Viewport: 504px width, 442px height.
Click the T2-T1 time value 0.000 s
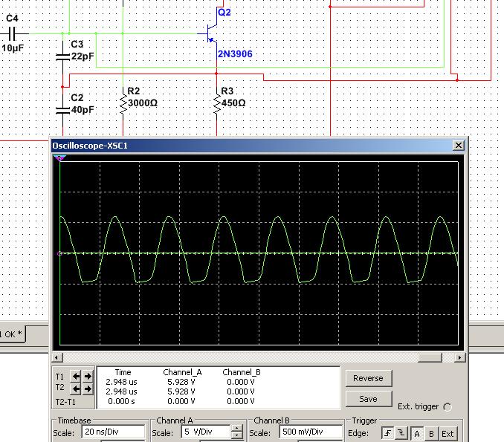click(121, 401)
